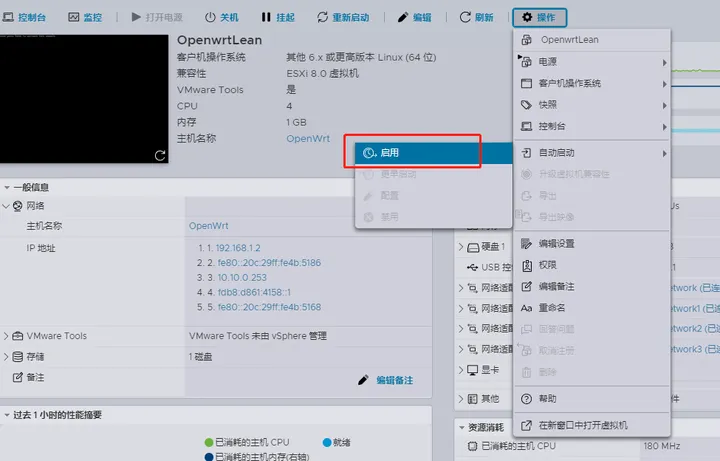720x461 pixels.
Task: Click the Aa icon beside 重命名
Action: 526,308
